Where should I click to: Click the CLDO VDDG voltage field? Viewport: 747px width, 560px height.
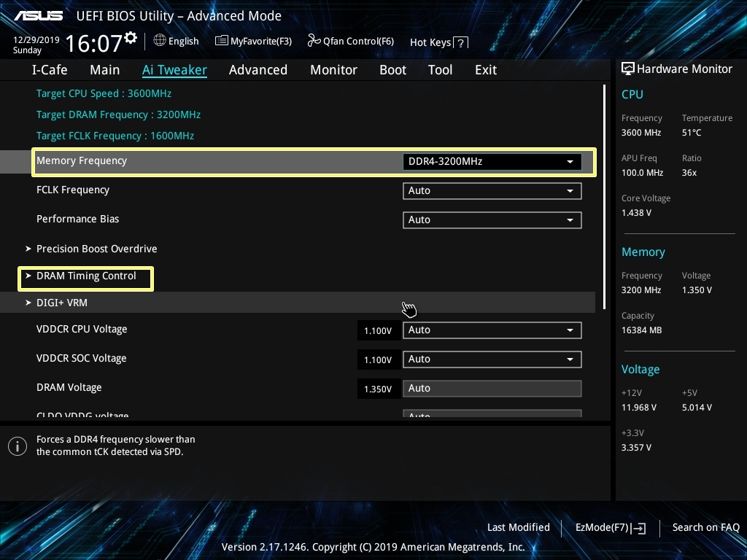pos(492,413)
